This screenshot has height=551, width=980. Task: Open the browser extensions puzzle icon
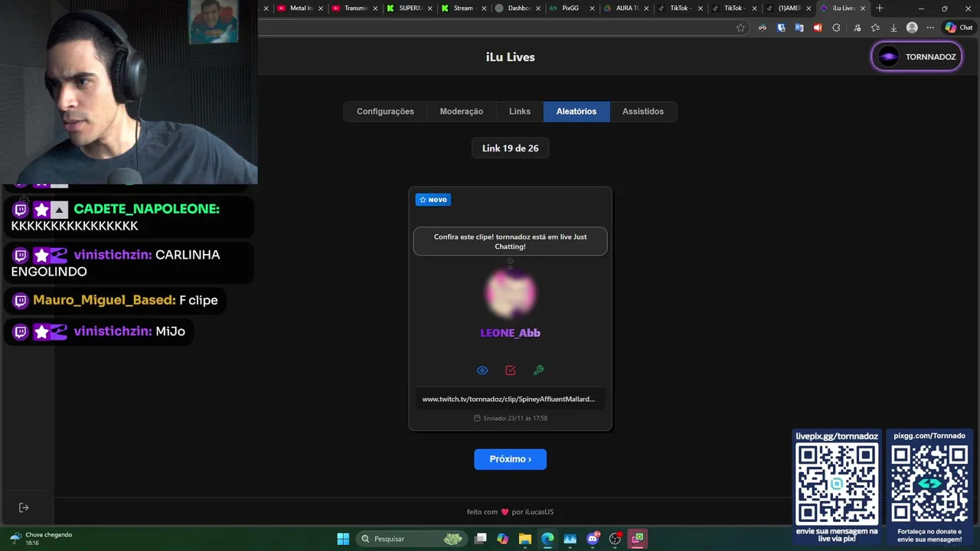tap(836, 28)
